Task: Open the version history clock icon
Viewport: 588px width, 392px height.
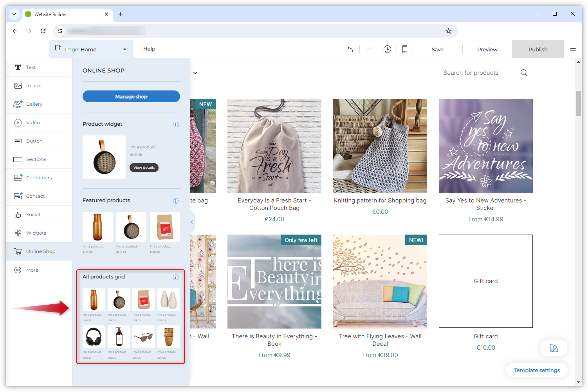Action: point(387,49)
